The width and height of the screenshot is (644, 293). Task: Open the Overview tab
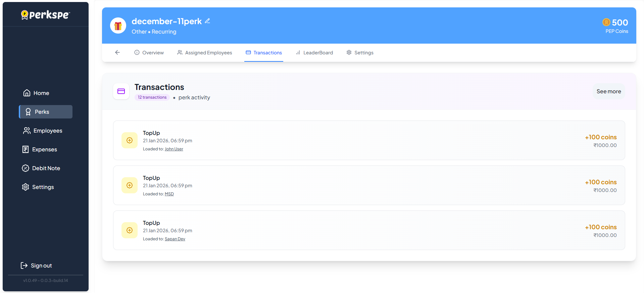pyautogui.click(x=149, y=53)
